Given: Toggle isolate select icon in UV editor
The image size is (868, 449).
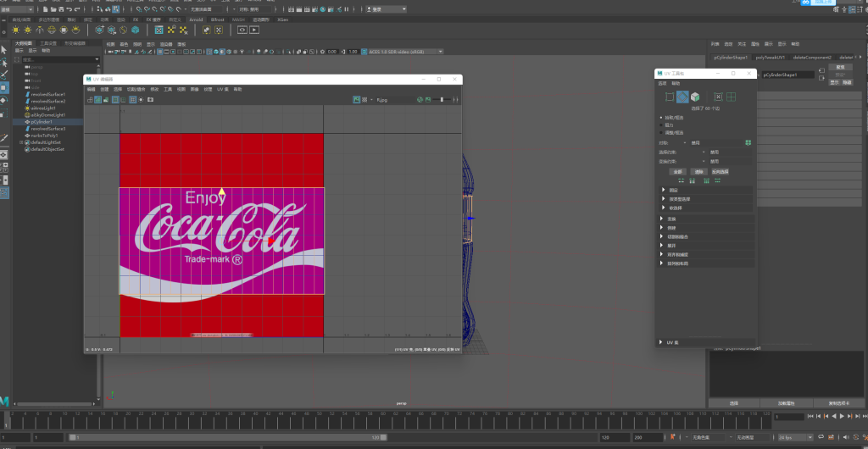Looking at the screenshot, I should tap(141, 99).
